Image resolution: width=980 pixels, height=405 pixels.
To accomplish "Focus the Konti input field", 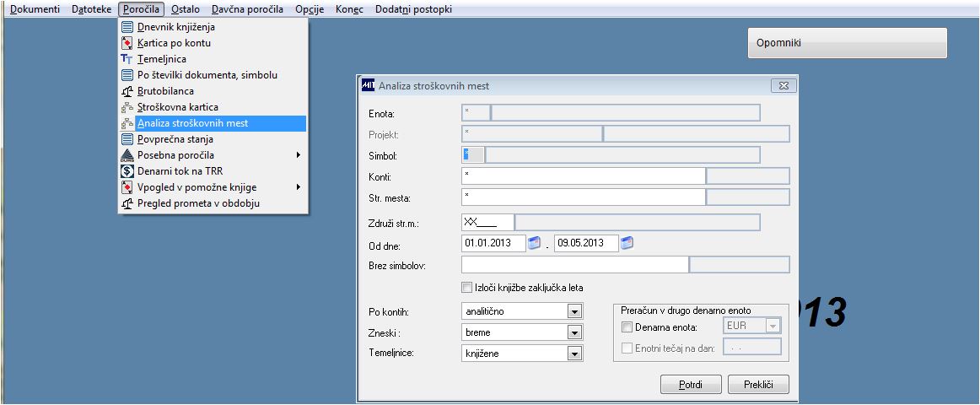I will pyautogui.click(x=583, y=176).
